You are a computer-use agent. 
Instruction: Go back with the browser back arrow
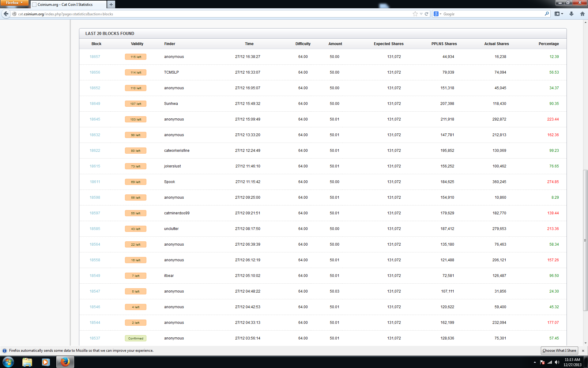coord(6,14)
